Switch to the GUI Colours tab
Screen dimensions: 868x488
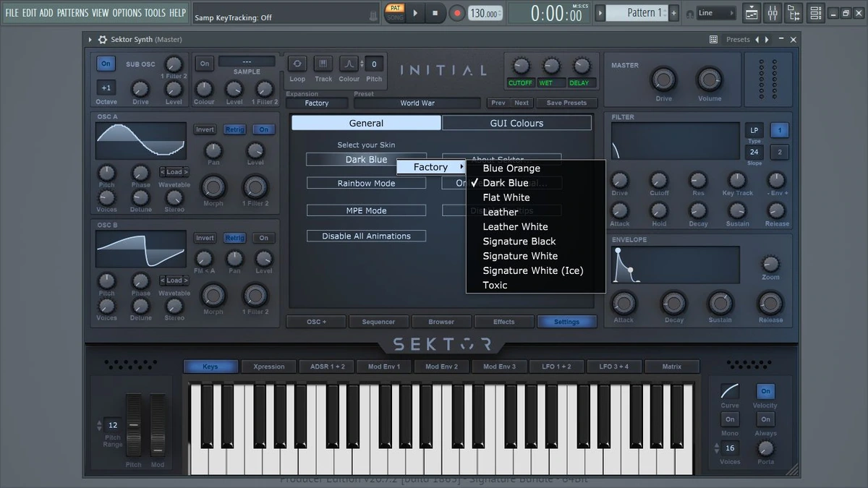click(516, 123)
